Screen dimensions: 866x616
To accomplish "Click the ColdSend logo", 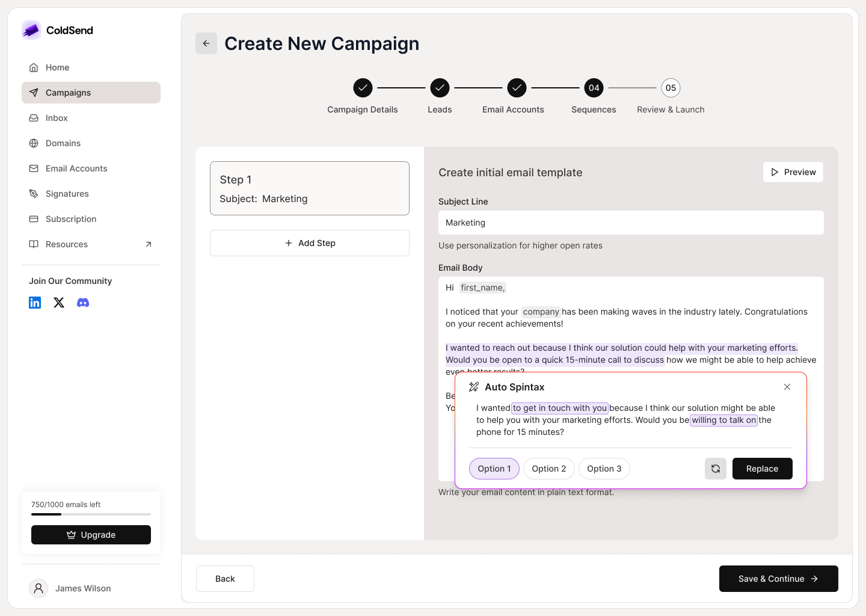I will point(31,30).
